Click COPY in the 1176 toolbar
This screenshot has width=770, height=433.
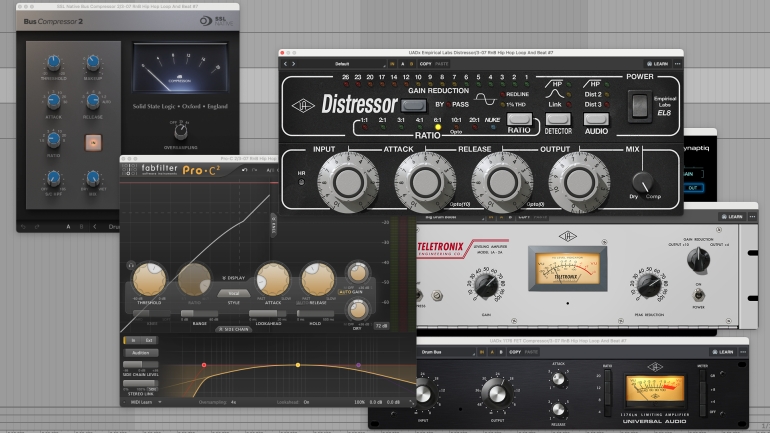(515, 352)
